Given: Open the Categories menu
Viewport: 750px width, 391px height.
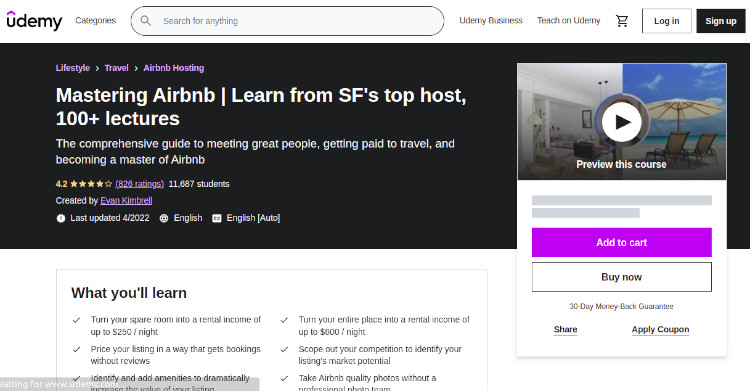Looking at the screenshot, I should coord(96,21).
